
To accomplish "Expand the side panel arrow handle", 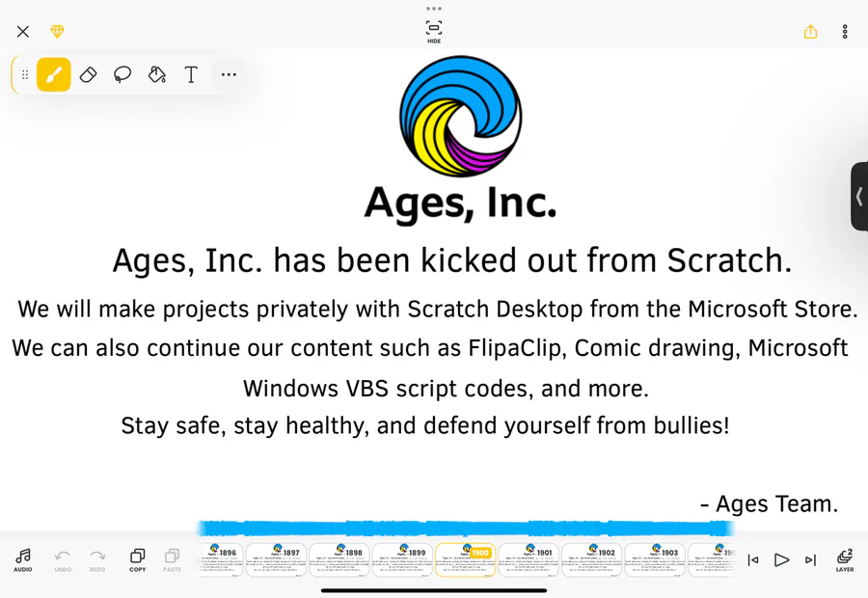I will tap(859, 196).
